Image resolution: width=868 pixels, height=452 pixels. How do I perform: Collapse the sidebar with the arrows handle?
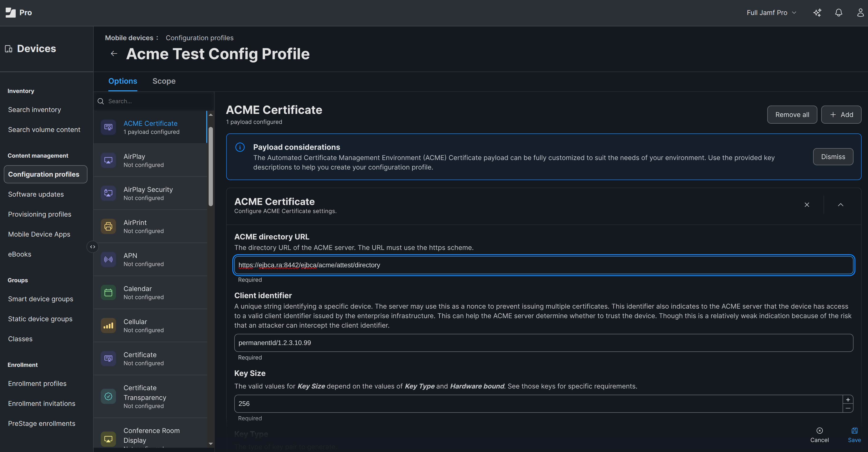pyautogui.click(x=93, y=247)
